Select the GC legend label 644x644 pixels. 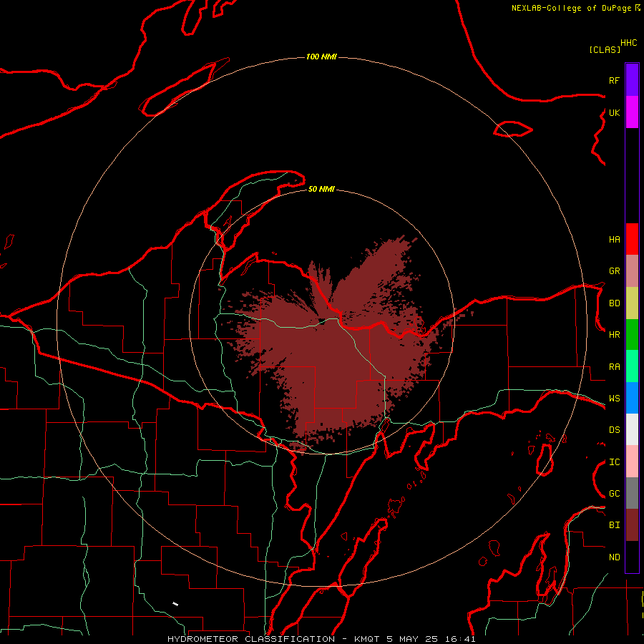pos(614,493)
